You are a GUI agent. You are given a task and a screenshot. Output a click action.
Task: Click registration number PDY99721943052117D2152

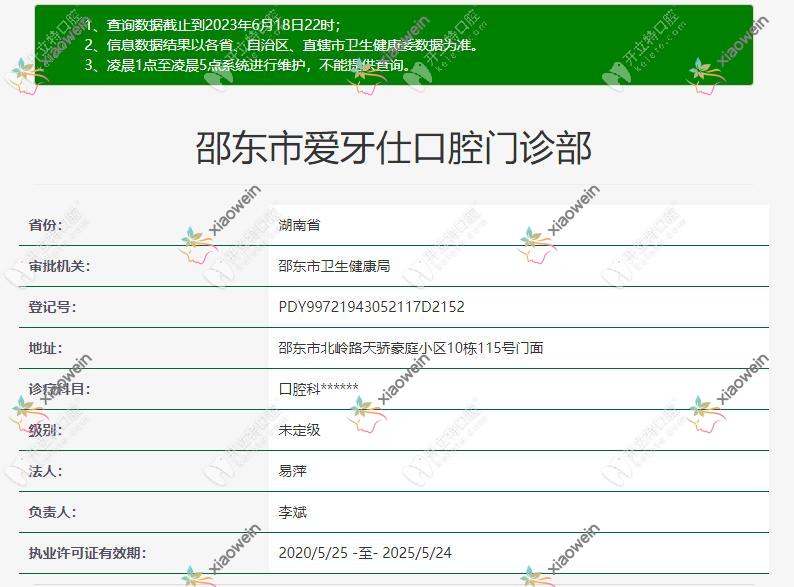[x=371, y=307]
